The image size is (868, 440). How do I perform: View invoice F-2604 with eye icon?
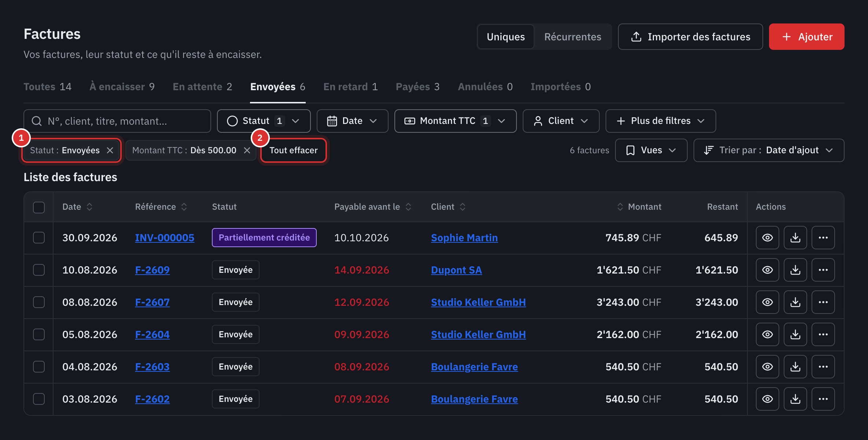(x=767, y=334)
